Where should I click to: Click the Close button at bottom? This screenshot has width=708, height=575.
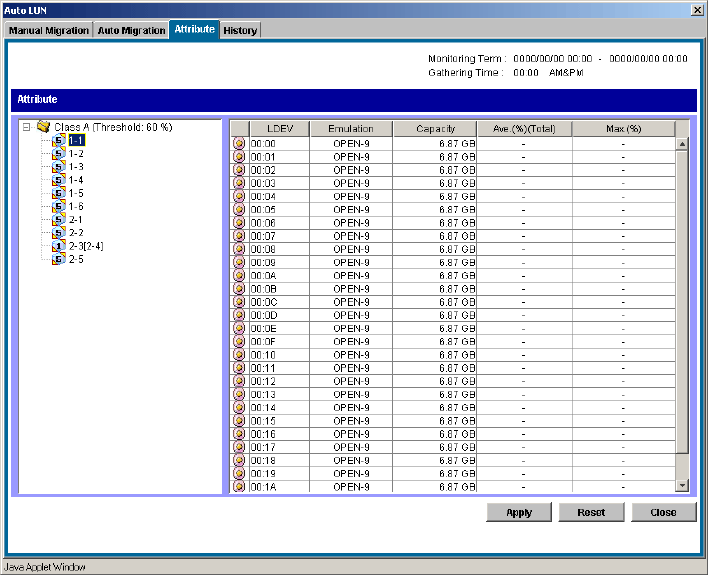click(x=663, y=512)
